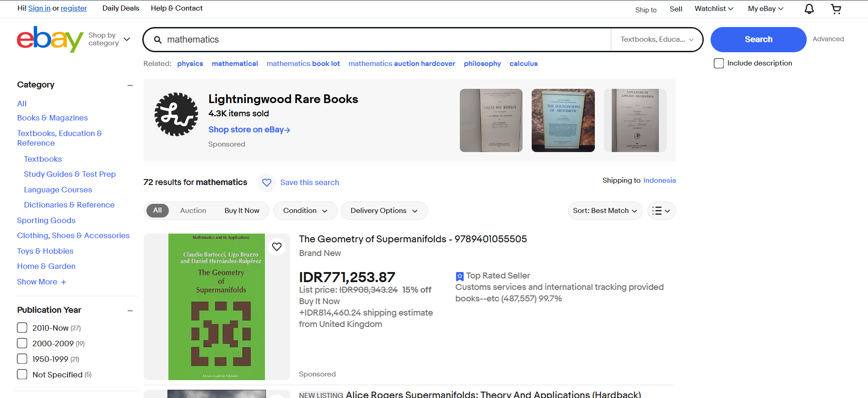This screenshot has height=398, width=868.
Task: Select the Textbooks subcategory
Action: coord(43,159)
